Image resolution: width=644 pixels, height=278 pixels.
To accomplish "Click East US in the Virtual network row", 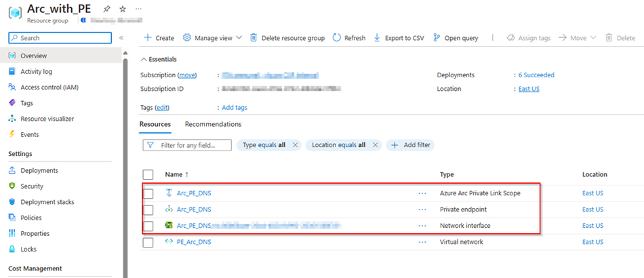I will coord(592,242).
